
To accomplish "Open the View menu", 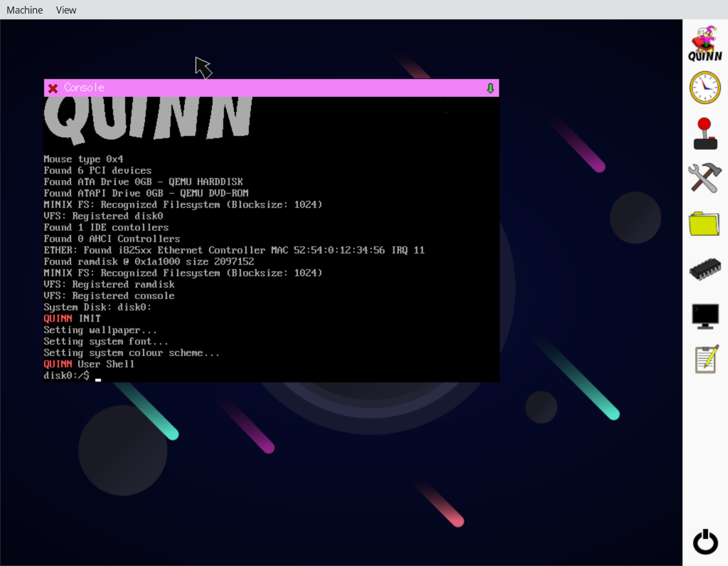I will pyautogui.click(x=66, y=10).
